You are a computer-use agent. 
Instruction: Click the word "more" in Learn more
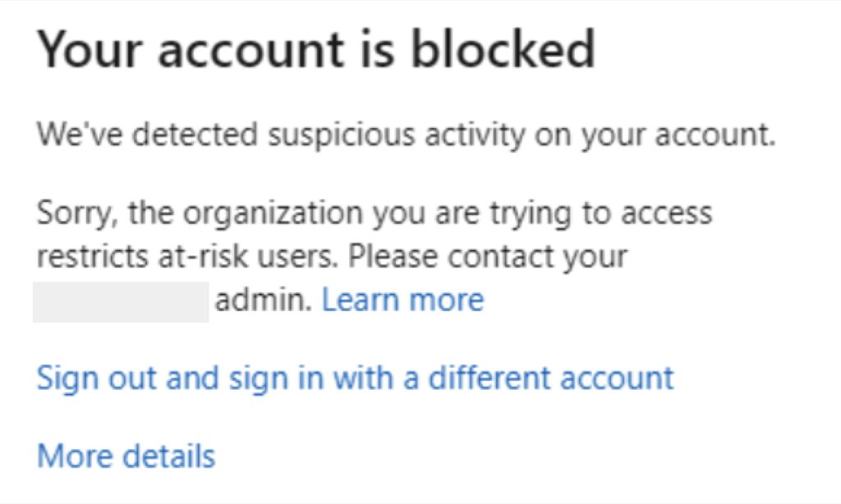tap(447, 300)
